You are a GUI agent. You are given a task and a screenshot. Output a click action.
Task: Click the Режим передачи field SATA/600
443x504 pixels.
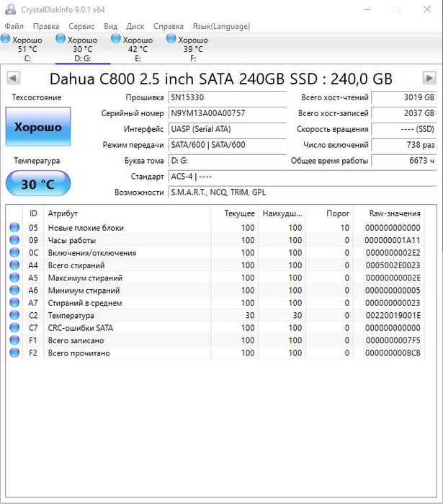click(x=228, y=145)
